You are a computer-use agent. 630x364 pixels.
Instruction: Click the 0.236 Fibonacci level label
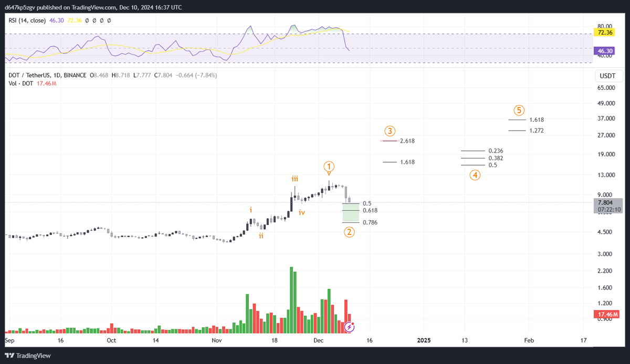tap(496, 151)
